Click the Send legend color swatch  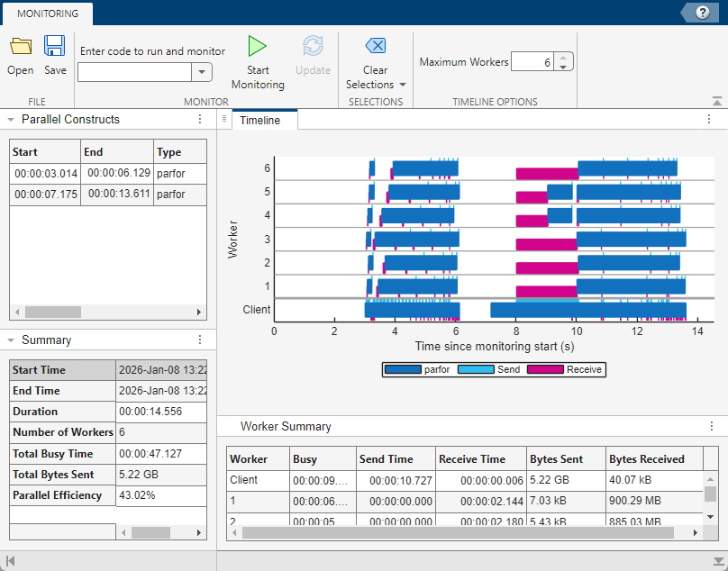coord(476,369)
